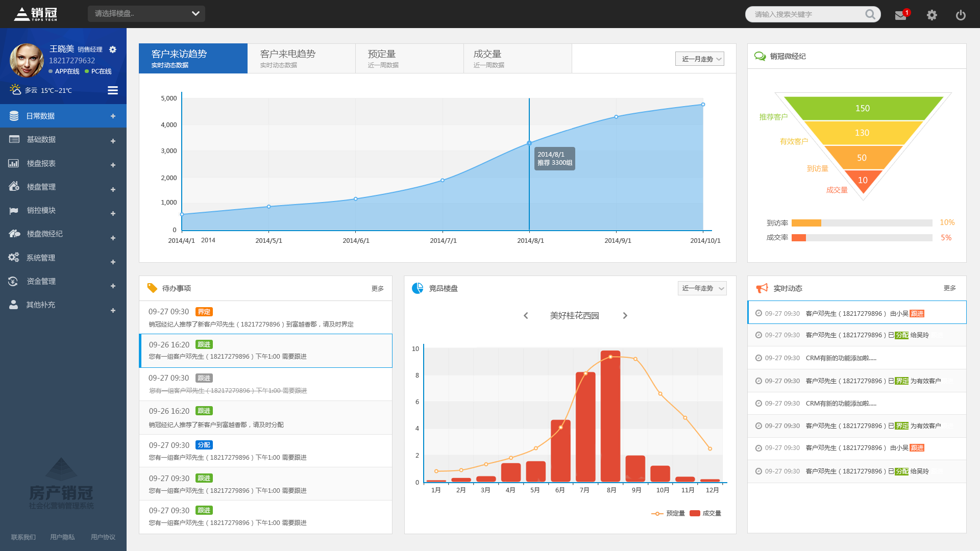This screenshot has height=551, width=980.
Task: Click the 到访率 progress bar
Action: click(862, 223)
